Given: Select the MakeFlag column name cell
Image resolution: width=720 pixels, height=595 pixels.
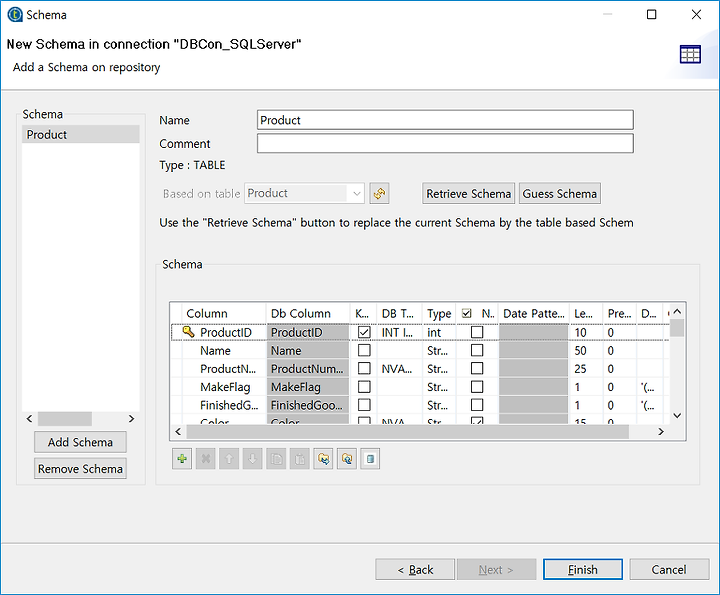Looking at the screenshot, I should [x=225, y=387].
